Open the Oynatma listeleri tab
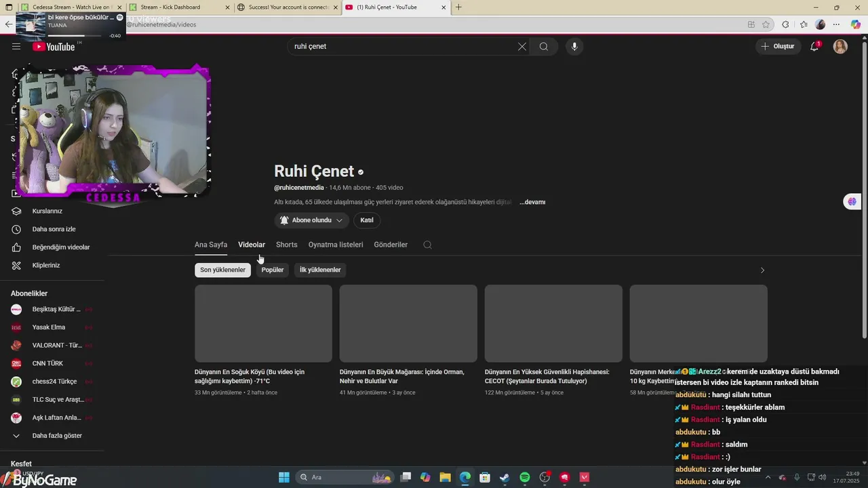This screenshot has width=868, height=488. (x=336, y=245)
